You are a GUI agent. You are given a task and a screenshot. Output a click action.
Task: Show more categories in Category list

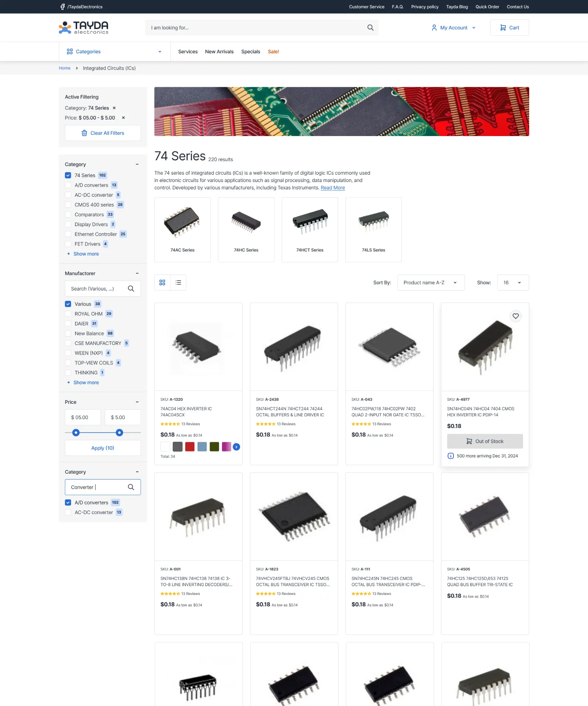coord(83,254)
